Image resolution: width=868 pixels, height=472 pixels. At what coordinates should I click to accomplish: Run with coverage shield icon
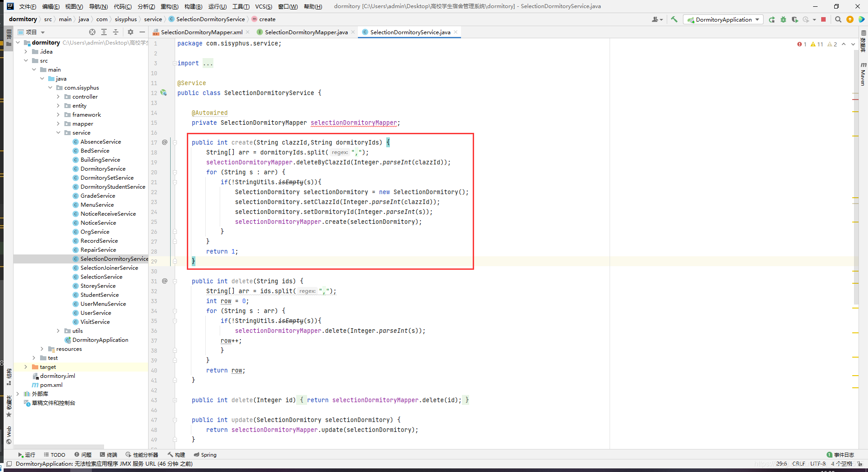coord(795,19)
